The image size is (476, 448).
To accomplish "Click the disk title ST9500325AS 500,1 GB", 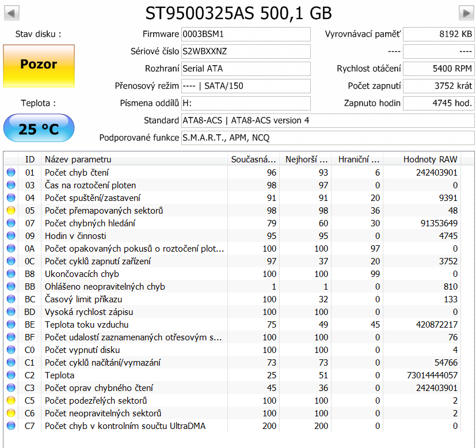I will coord(238,13).
